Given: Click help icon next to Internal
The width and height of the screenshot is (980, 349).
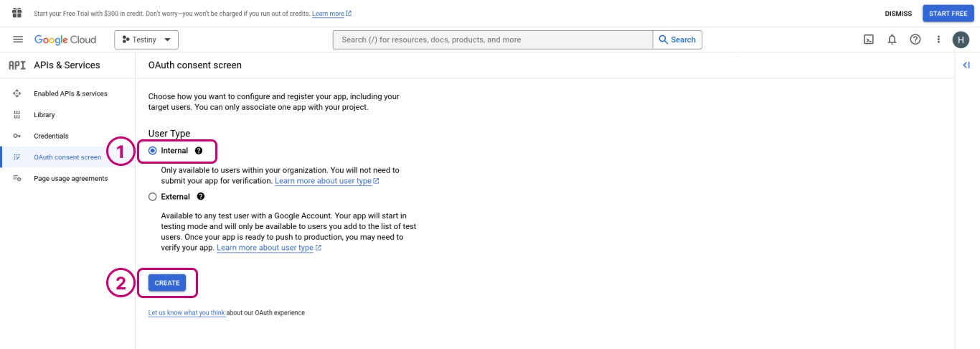Looking at the screenshot, I should [x=199, y=151].
